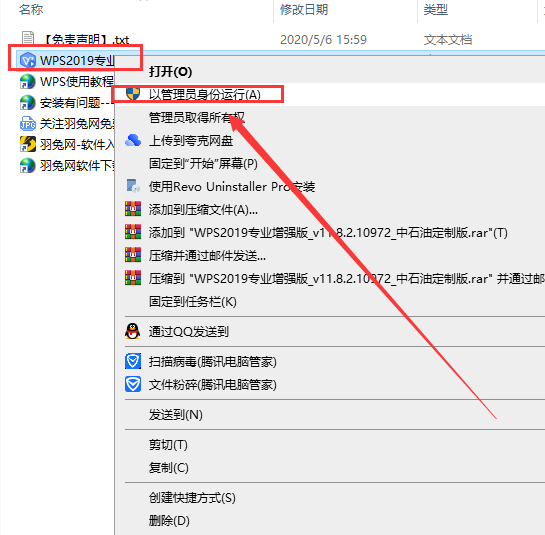
Task: Select 以管理员身份运行(A)
Action: (205, 95)
